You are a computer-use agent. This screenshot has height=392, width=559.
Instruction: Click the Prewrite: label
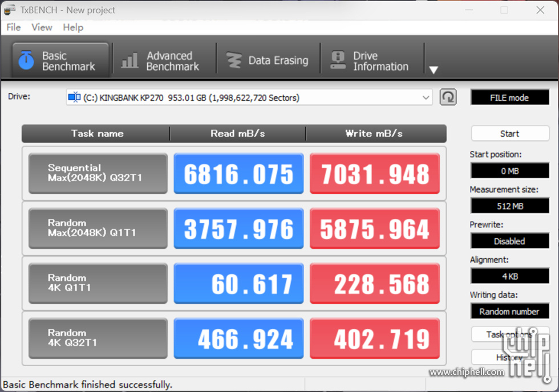pos(486,224)
